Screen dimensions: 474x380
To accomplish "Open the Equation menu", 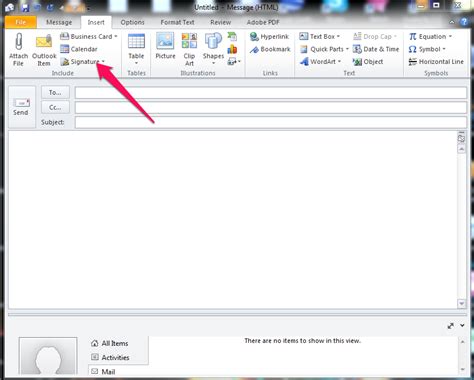I will [x=430, y=36].
